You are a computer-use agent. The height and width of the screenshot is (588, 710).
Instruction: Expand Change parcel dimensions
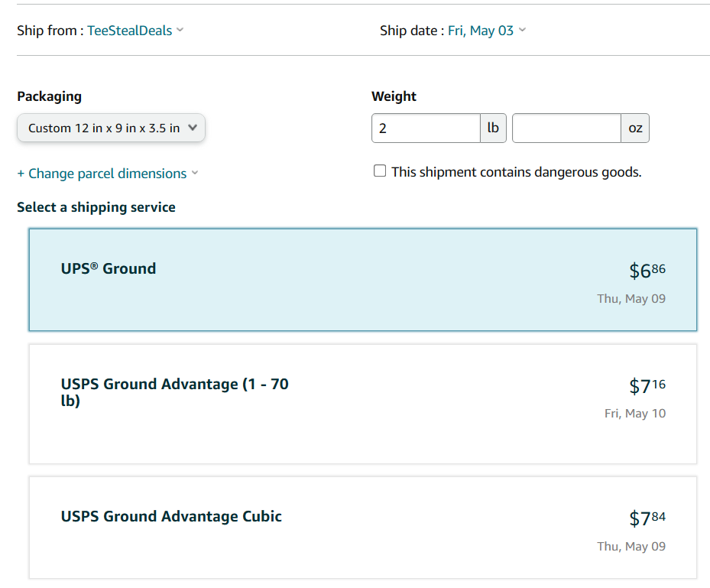point(108,174)
